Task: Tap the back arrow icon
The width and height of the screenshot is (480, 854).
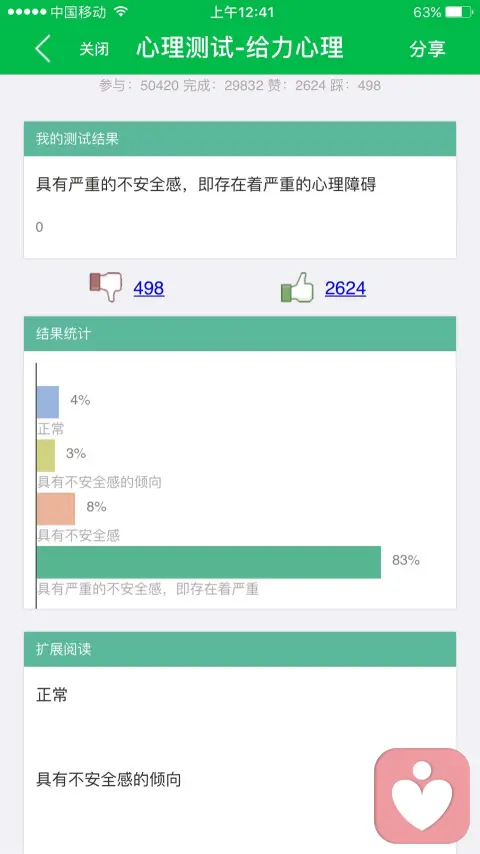Action: click(x=43, y=48)
